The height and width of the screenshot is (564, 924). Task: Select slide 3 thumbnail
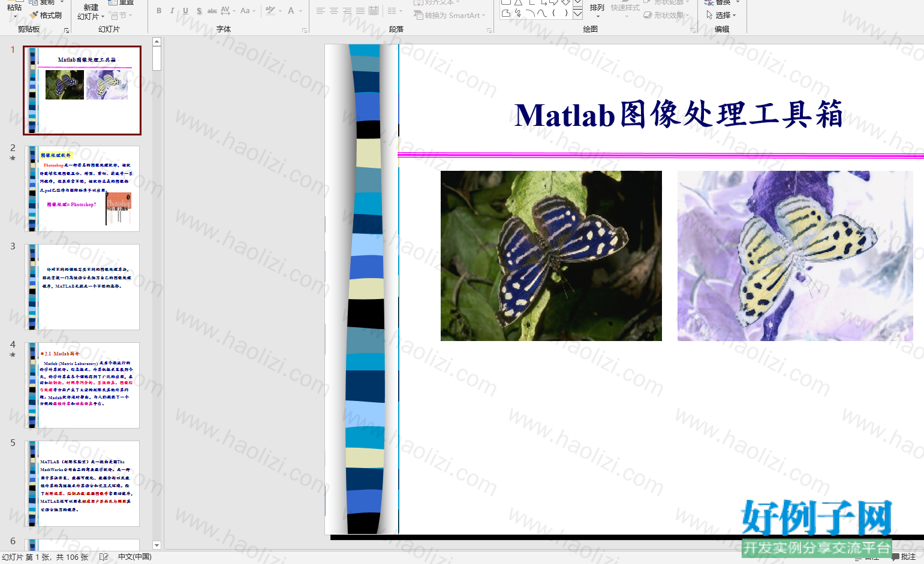(x=83, y=287)
